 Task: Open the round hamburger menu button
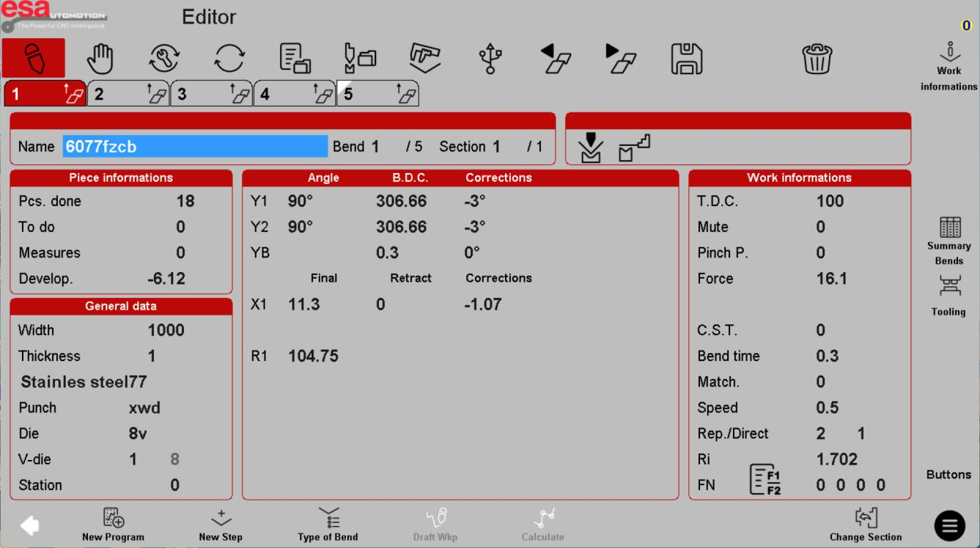pyautogui.click(x=949, y=525)
